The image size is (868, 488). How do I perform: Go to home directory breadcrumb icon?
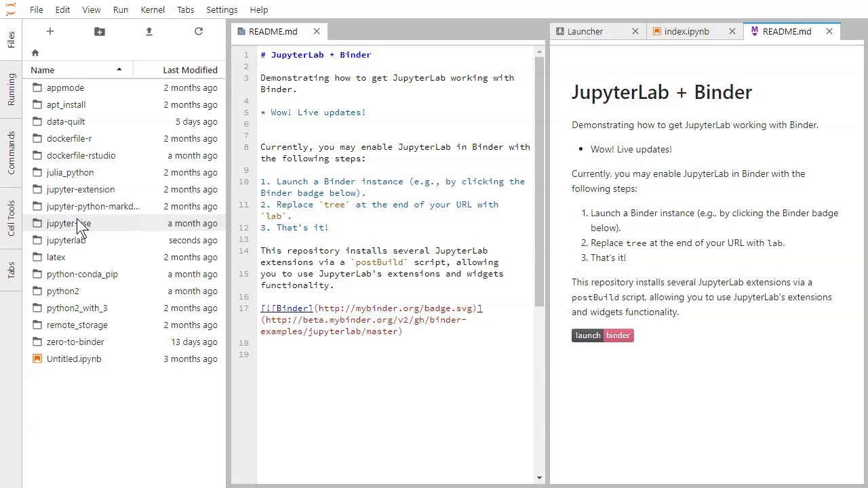[x=35, y=53]
